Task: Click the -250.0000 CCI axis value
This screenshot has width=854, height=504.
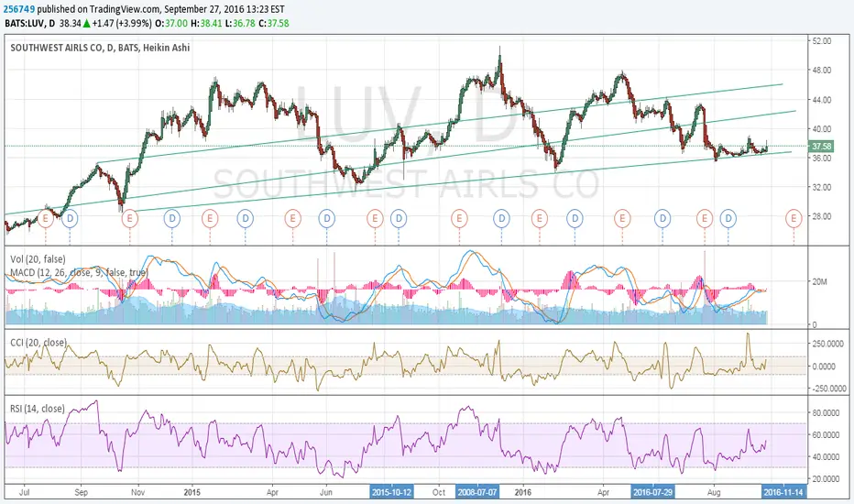Action: click(x=827, y=389)
